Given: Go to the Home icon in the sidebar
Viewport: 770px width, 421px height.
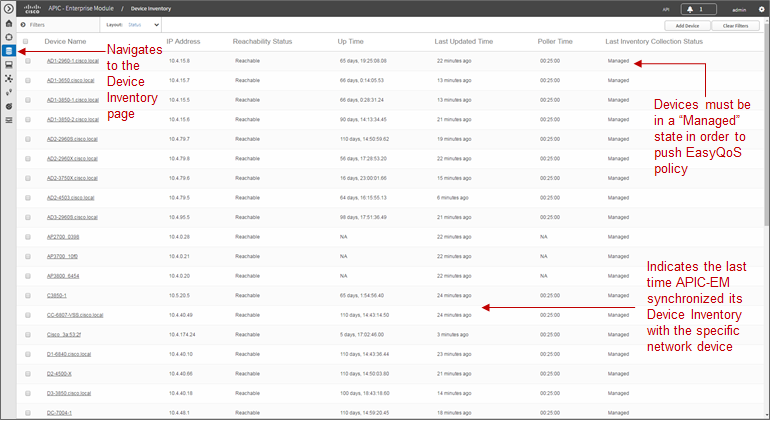Looking at the screenshot, I should click(8, 24).
